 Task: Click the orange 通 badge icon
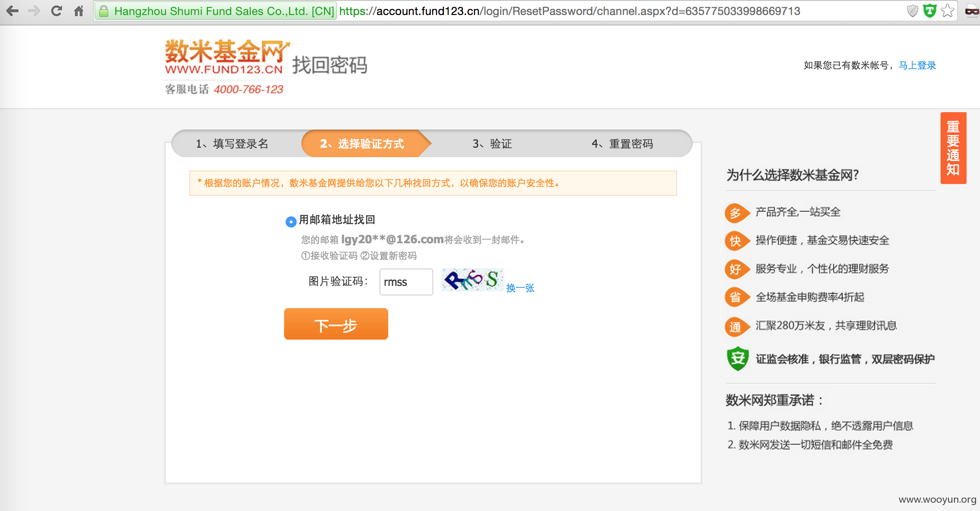coord(737,327)
